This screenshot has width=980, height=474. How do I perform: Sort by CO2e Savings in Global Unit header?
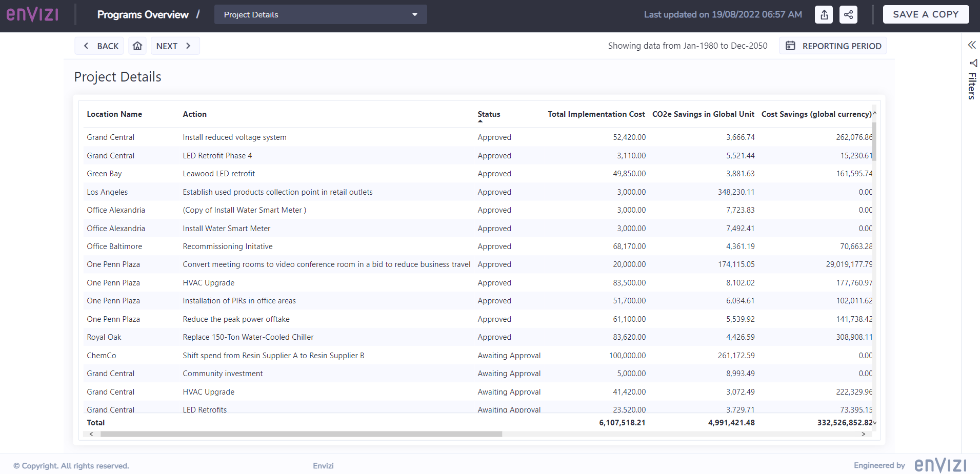[x=703, y=114]
